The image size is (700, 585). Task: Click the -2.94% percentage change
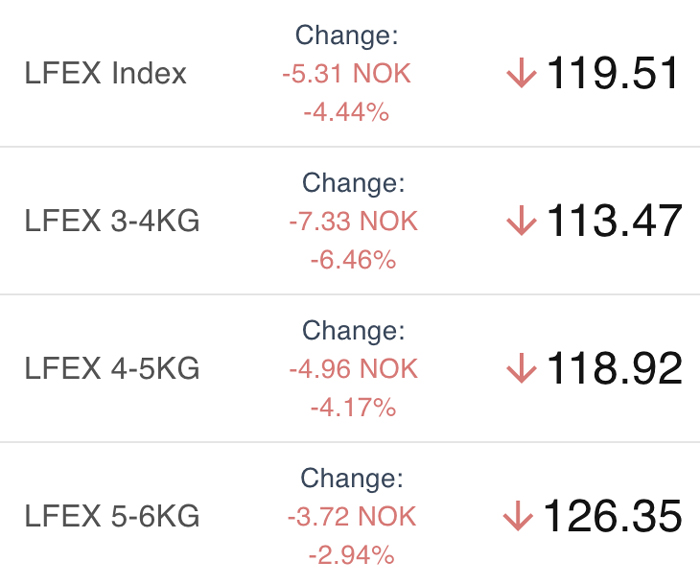(x=352, y=555)
